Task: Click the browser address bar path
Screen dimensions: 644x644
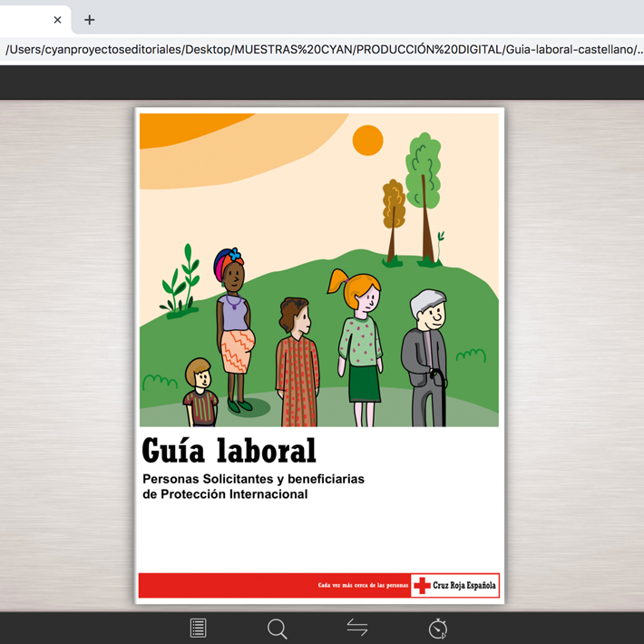Action: (322, 50)
